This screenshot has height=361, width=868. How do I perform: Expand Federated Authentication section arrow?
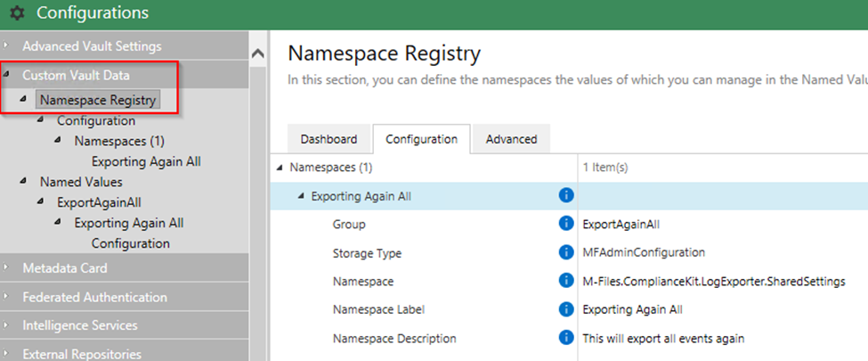[6, 296]
